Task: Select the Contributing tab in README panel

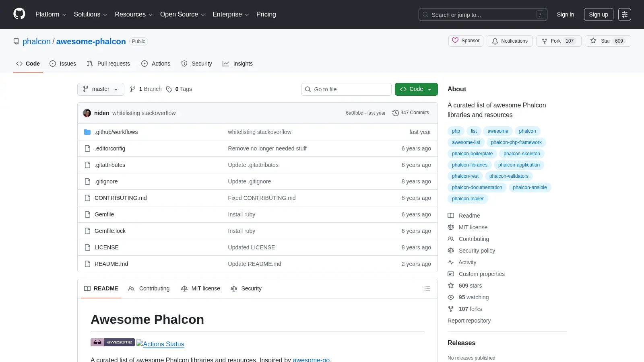Action: [149, 289]
